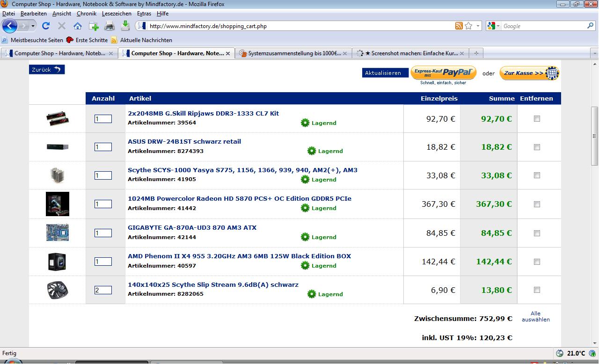Viewport: 599px width, 364px height.
Task: Open Google search engine selector icon
Action: click(x=493, y=26)
